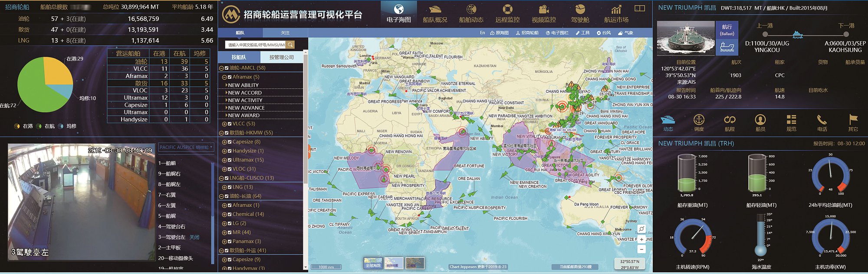Collapse the 油轮-AMCL (58) group

[x=221, y=68]
